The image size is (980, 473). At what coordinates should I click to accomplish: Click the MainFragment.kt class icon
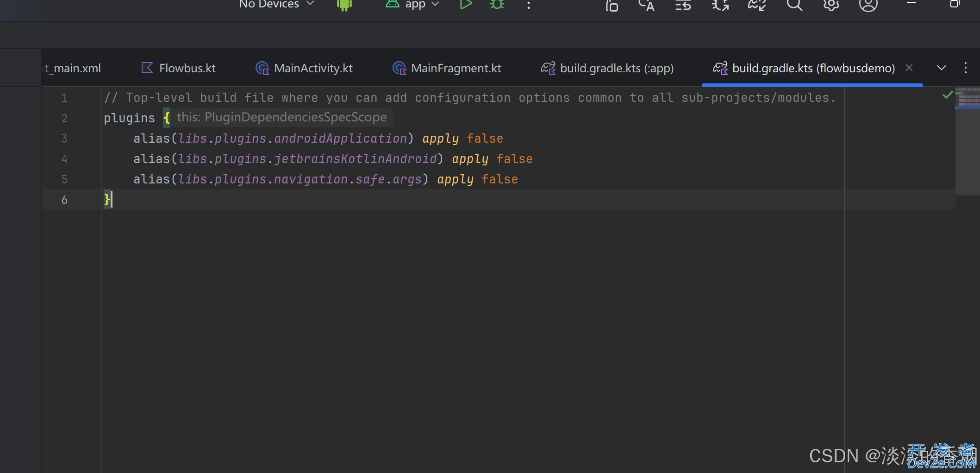point(399,69)
